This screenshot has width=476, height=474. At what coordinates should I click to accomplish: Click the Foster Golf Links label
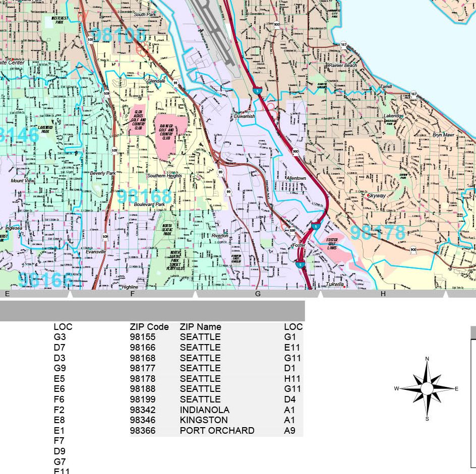click(x=332, y=244)
